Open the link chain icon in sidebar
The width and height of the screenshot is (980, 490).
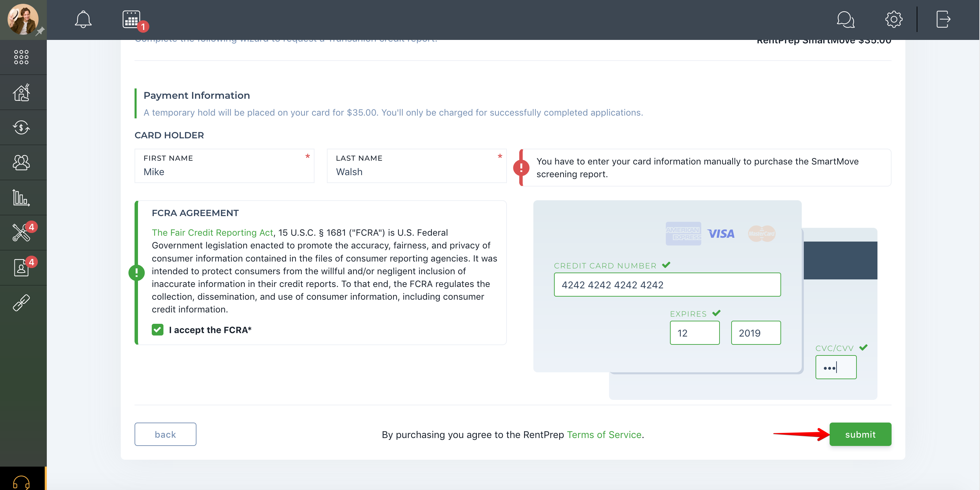pos(21,303)
